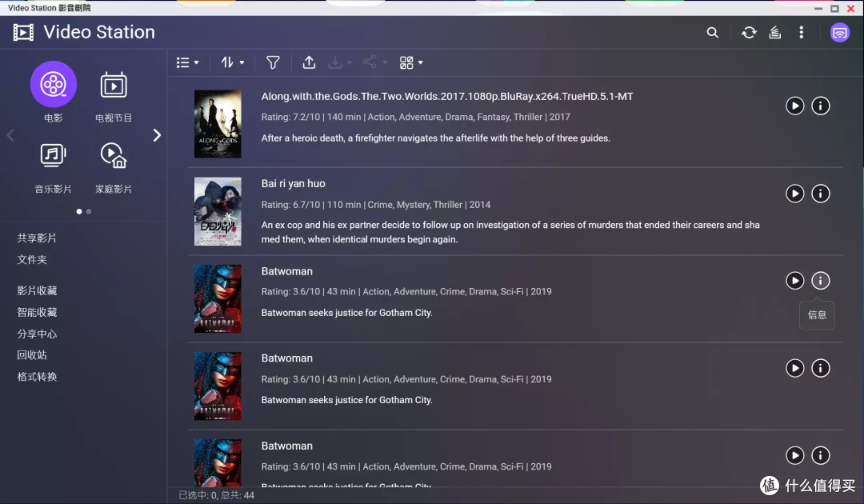Close the Video Station window
This screenshot has height=504, width=864.
(x=850, y=8)
